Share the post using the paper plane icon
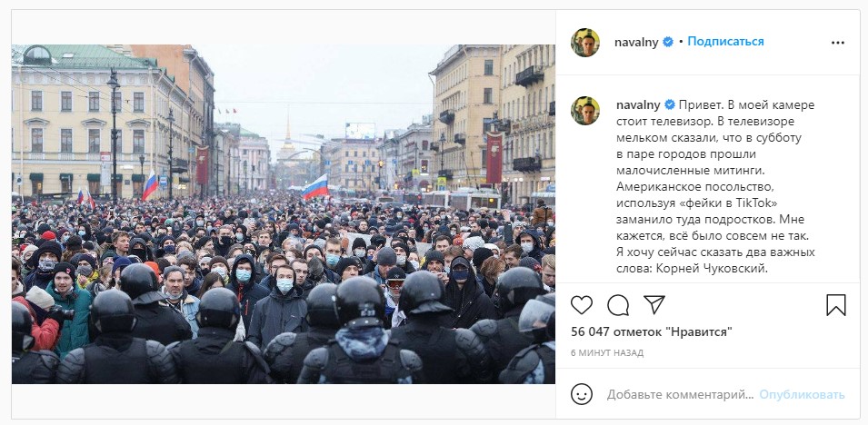Image resolution: width=868 pixels, height=425 pixels. (653, 305)
